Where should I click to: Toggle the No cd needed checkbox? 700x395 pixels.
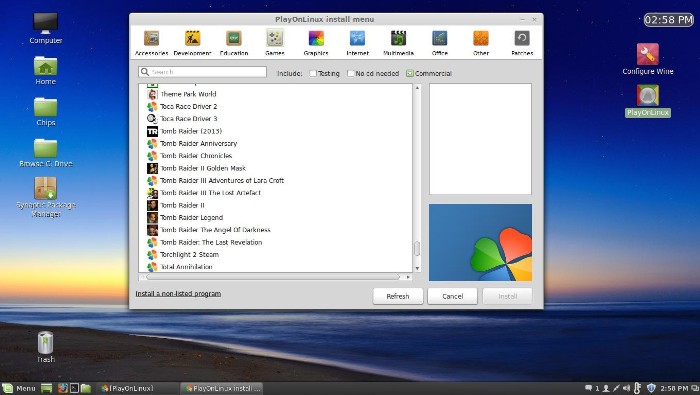pos(350,73)
